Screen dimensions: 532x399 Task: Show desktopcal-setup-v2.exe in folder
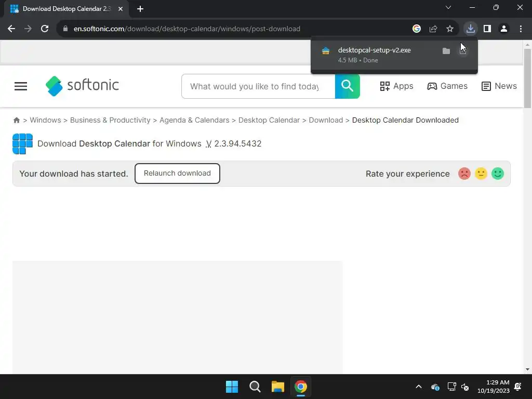coord(446,51)
